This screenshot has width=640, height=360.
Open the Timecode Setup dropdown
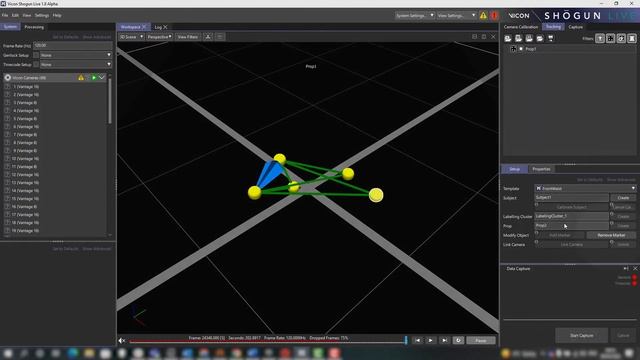coord(76,64)
